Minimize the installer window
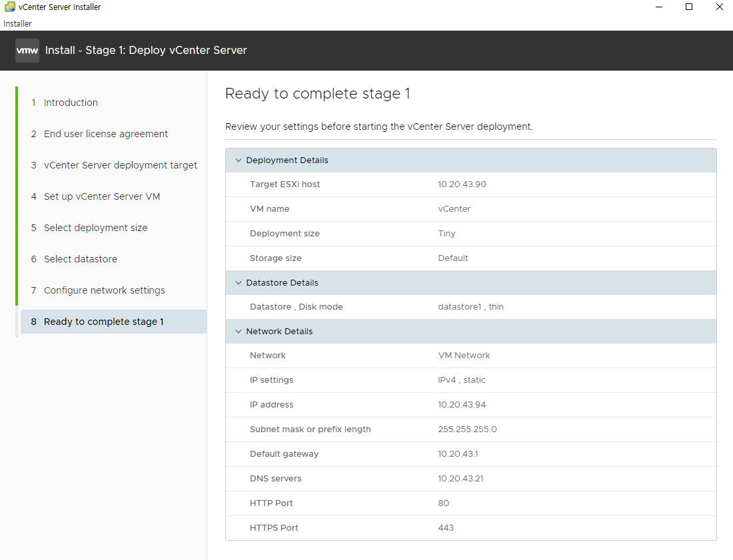 click(659, 7)
